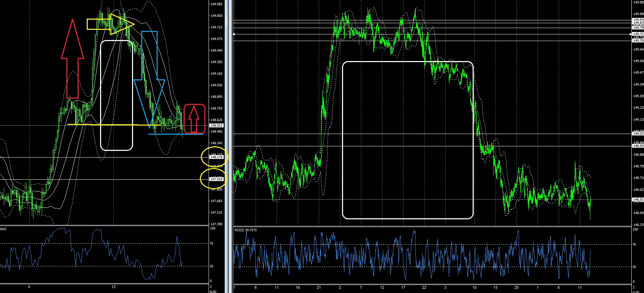
Task: Click the 149.029 horizontal line label
Action: tap(638, 134)
